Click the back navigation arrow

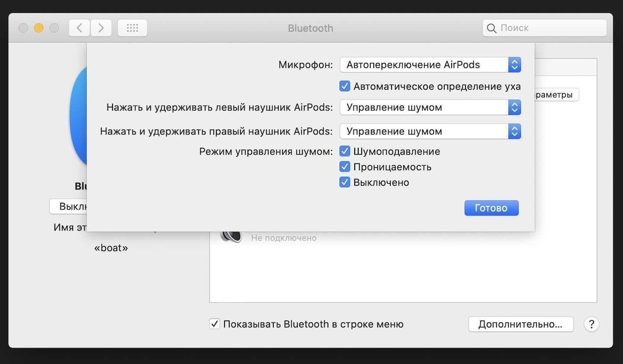click(x=80, y=28)
